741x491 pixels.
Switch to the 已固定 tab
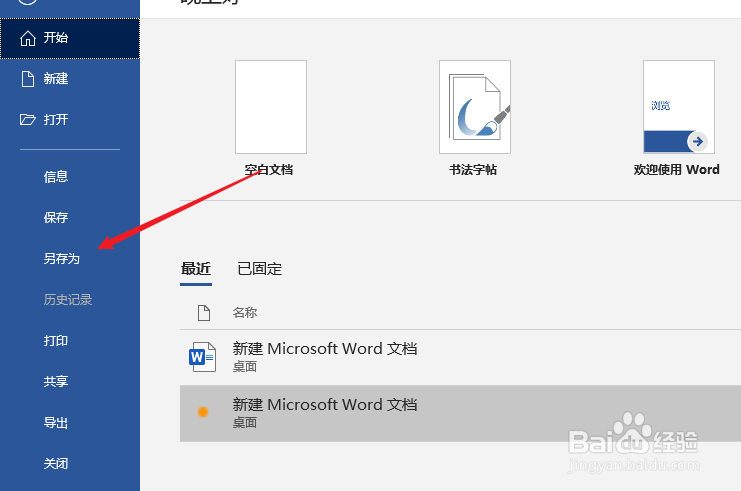(x=259, y=269)
